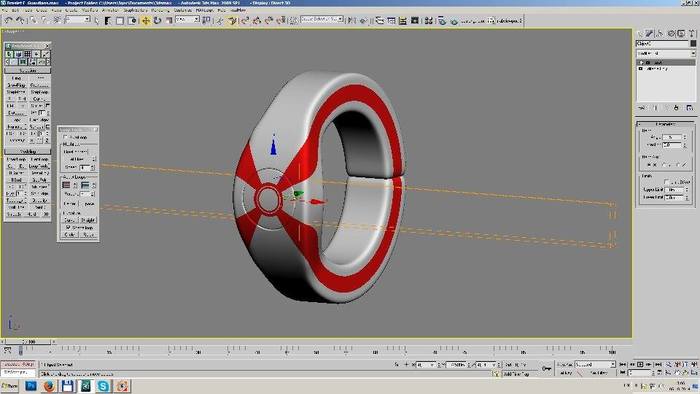Switch to the Create command panel tab
Viewport: 700px width, 394px height.
[641, 33]
